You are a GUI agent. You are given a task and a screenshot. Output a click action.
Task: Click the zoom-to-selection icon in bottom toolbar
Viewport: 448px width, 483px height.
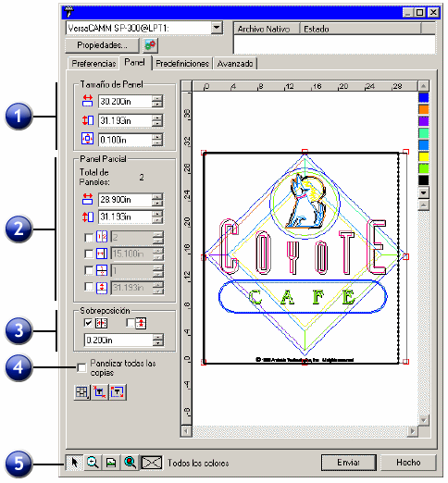point(130,463)
